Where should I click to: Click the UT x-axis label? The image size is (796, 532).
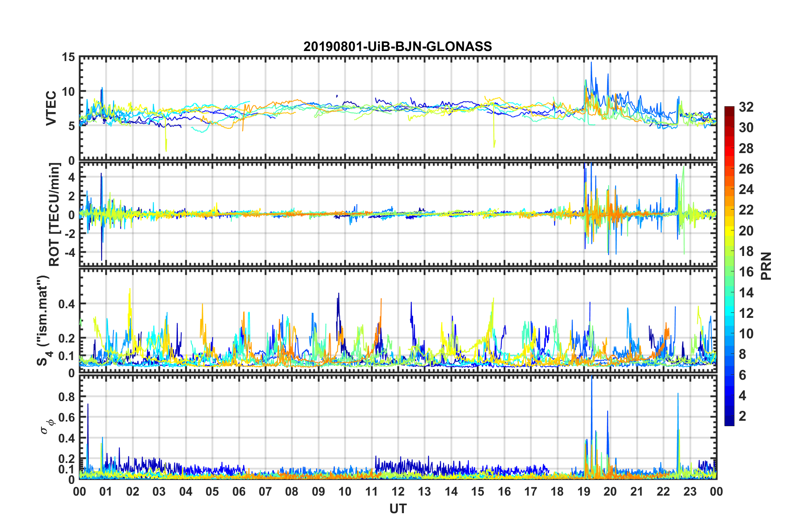tap(398, 508)
